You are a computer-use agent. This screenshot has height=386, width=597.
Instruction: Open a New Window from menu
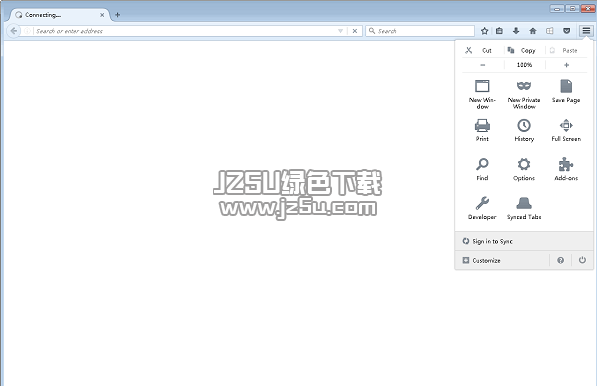coord(482,94)
